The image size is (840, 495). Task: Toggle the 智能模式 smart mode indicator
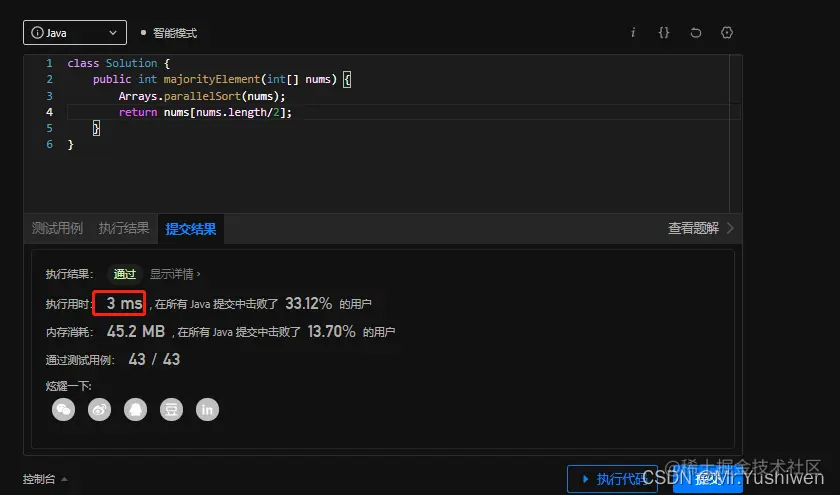click(x=169, y=33)
